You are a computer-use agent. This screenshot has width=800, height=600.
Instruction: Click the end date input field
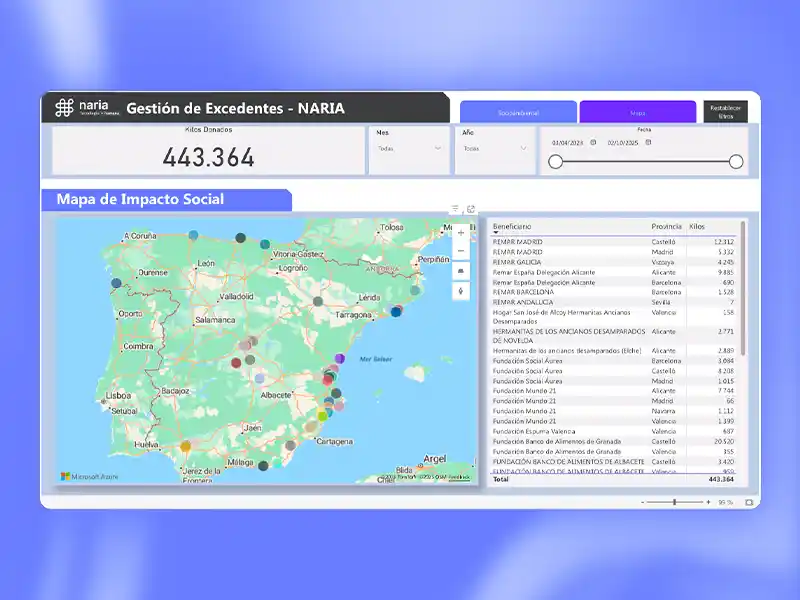[623, 143]
